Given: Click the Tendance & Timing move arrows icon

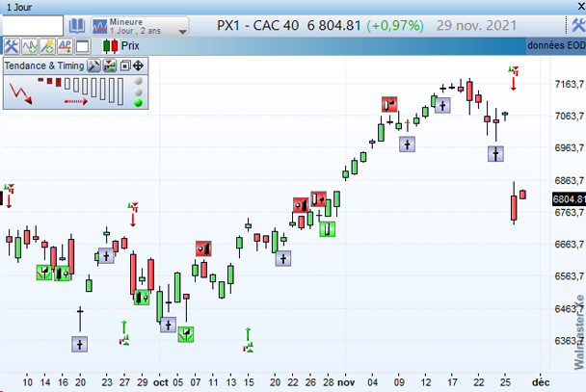Looking at the screenshot, I should [138, 66].
